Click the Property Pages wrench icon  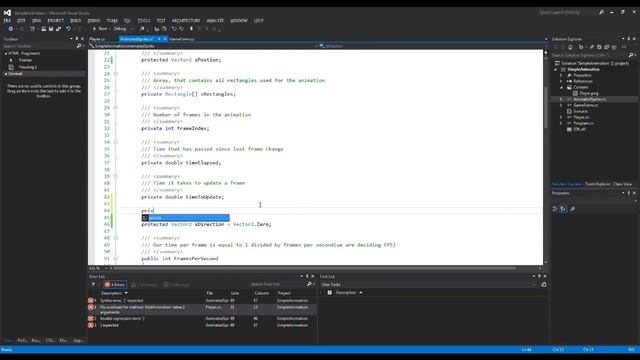[x=573, y=209]
